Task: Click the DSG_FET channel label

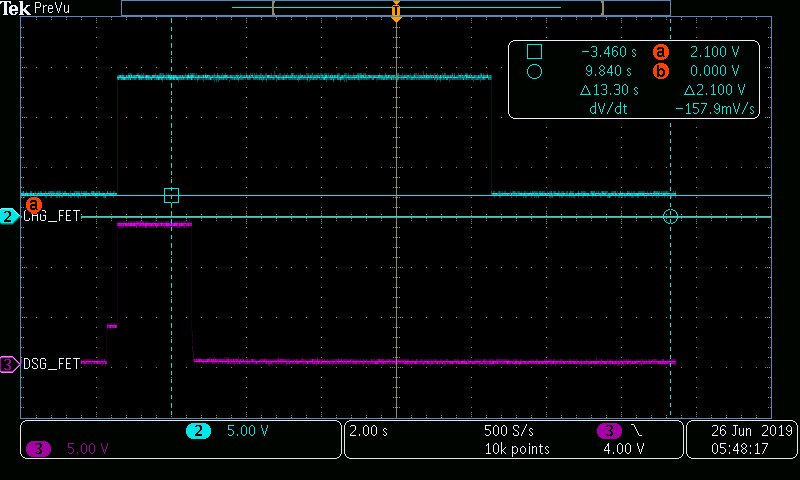Action: tap(52, 364)
